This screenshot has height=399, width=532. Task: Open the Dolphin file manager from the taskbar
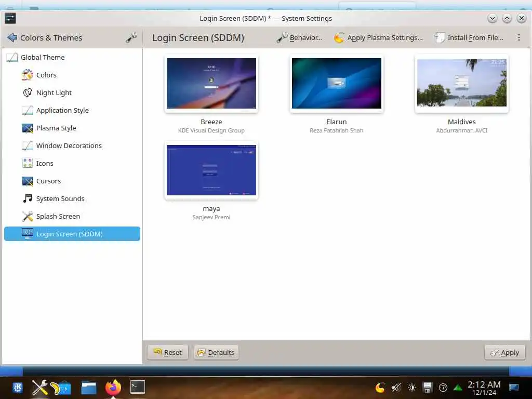tap(88, 388)
